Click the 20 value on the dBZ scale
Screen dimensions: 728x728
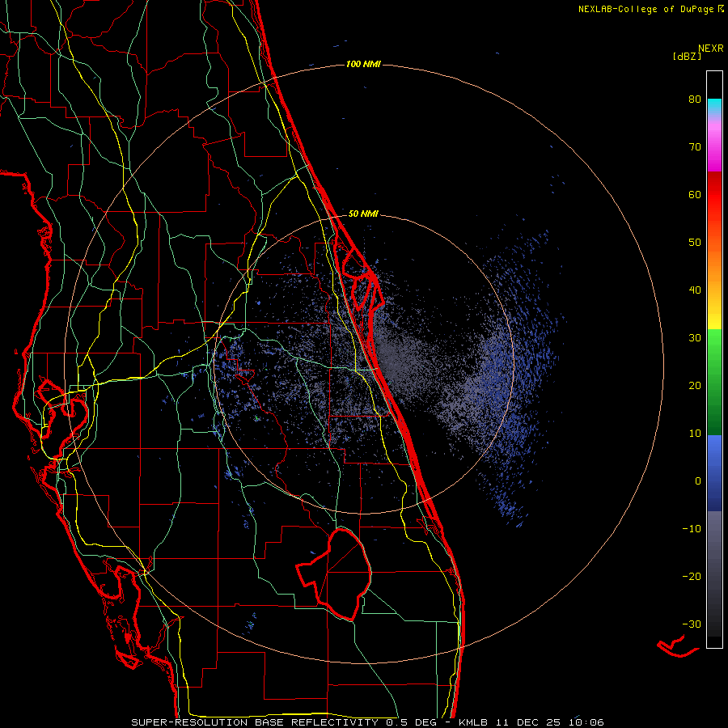coord(695,386)
